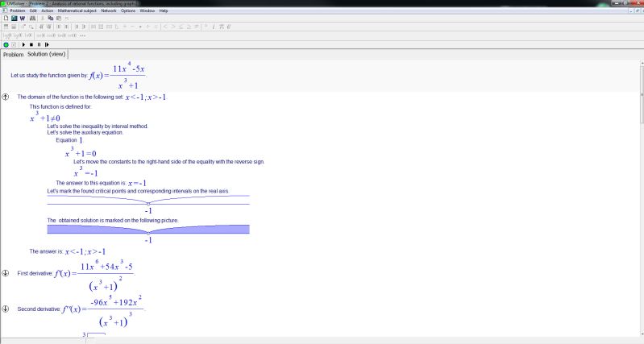Click text 'The answer to this equation is'

pos(91,183)
